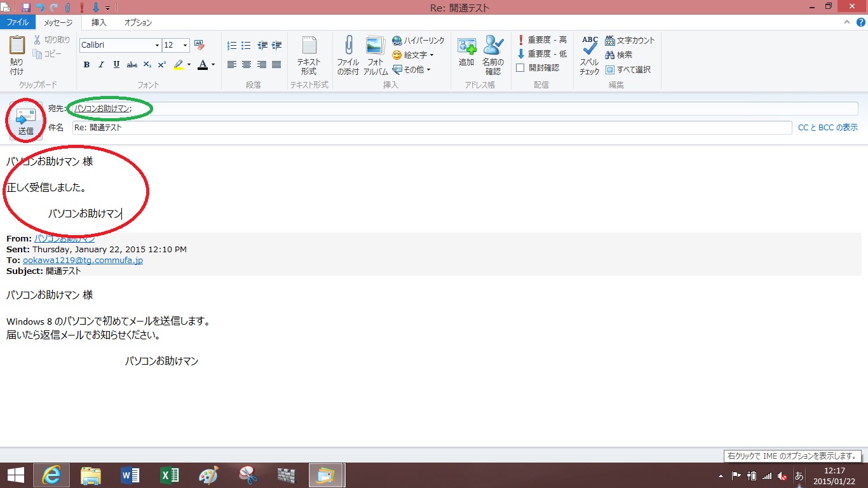Click Check Names (名前の確認)
Viewport: 868px width, 488px height.
point(492,56)
